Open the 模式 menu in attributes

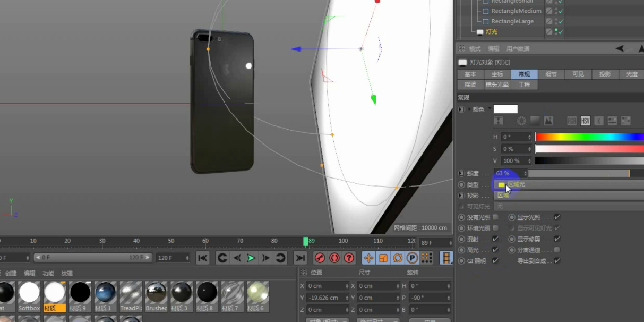[x=475, y=49]
